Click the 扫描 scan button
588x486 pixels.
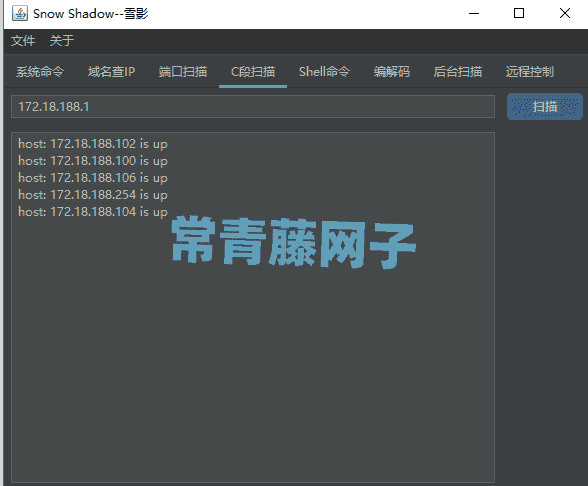tap(544, 106)
